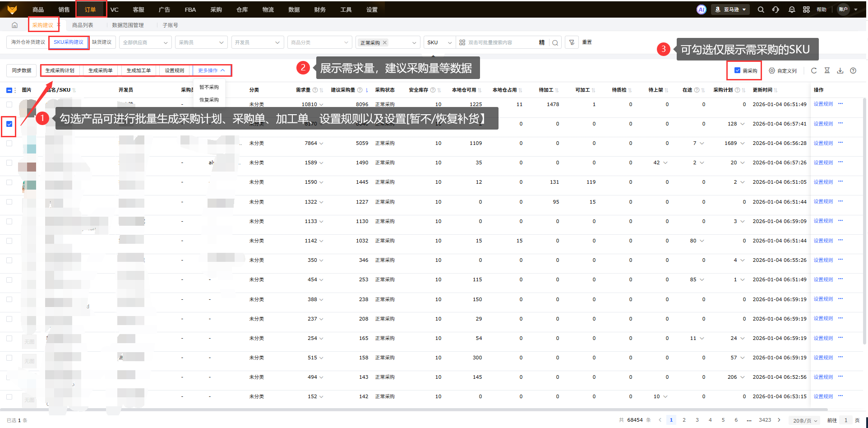Screen dimensions: 868x428
Task: Click the filter funnel icon
Action: click(x=572, y=42)
